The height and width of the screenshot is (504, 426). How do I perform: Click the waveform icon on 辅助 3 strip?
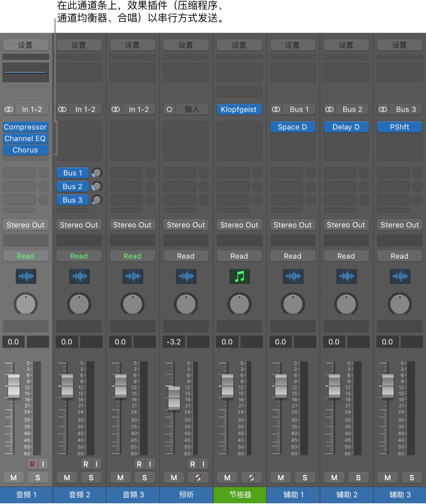click(x=399, y=276)
